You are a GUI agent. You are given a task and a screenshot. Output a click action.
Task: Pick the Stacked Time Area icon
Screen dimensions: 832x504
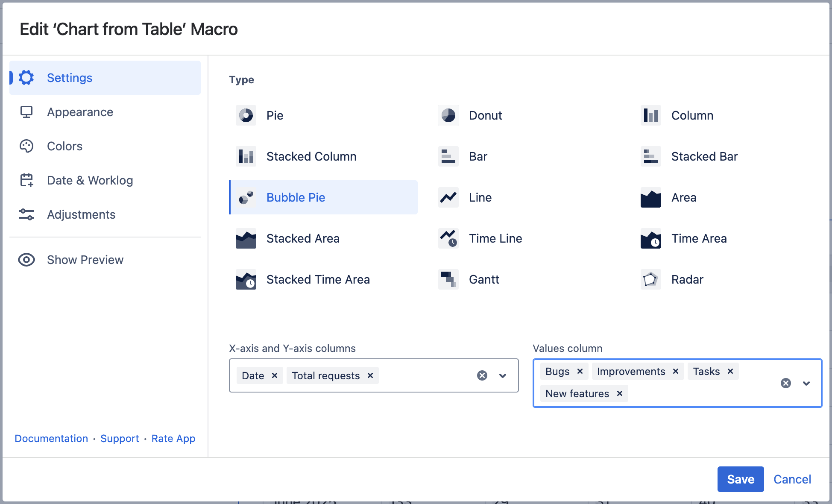(x=246, y=279)
